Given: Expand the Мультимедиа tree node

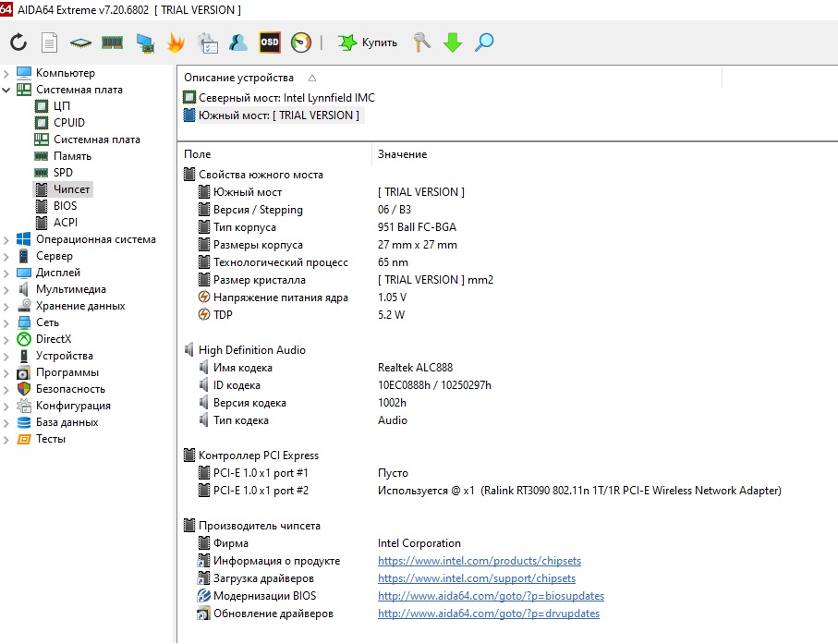Looking at the screenshot, I should 6,290.
